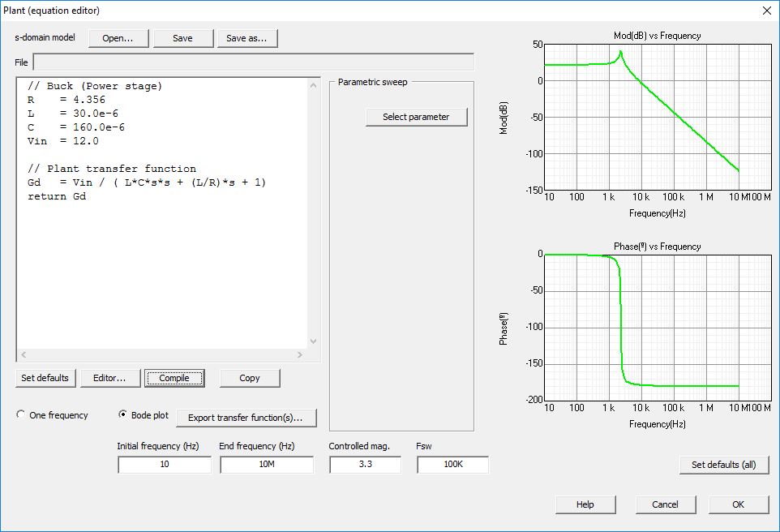Viewport: 780px width, 532px height.
Task: Click the editor's down scroll arrow
Action: [315, 342]
